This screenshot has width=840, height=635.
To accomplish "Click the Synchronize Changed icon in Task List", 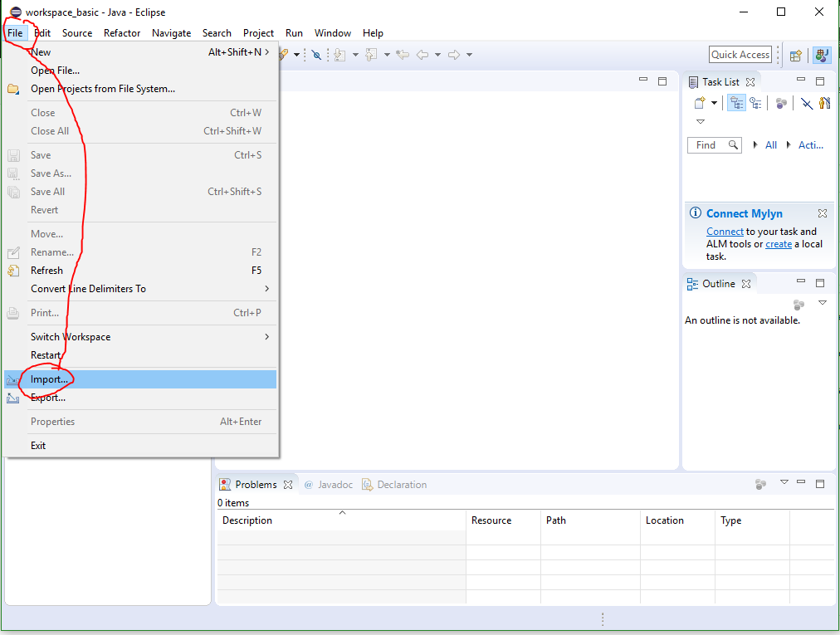I will click(x=825, y=103).
